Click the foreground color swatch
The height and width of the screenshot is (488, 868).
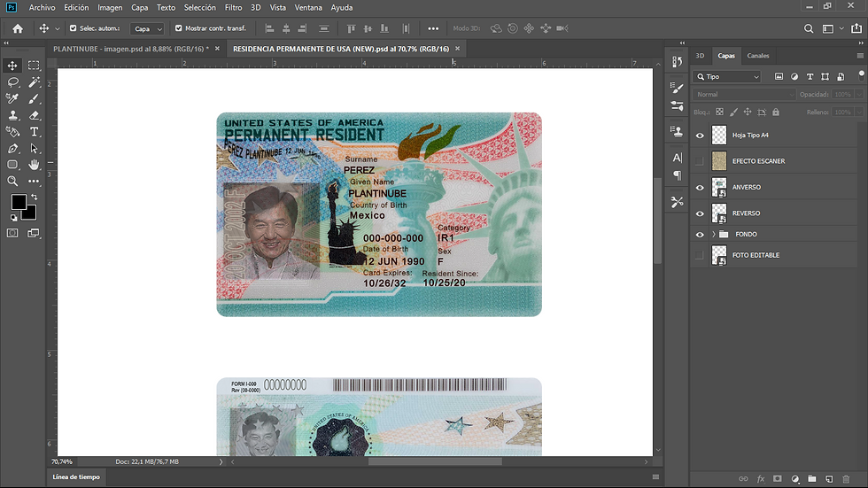(19, 202)
